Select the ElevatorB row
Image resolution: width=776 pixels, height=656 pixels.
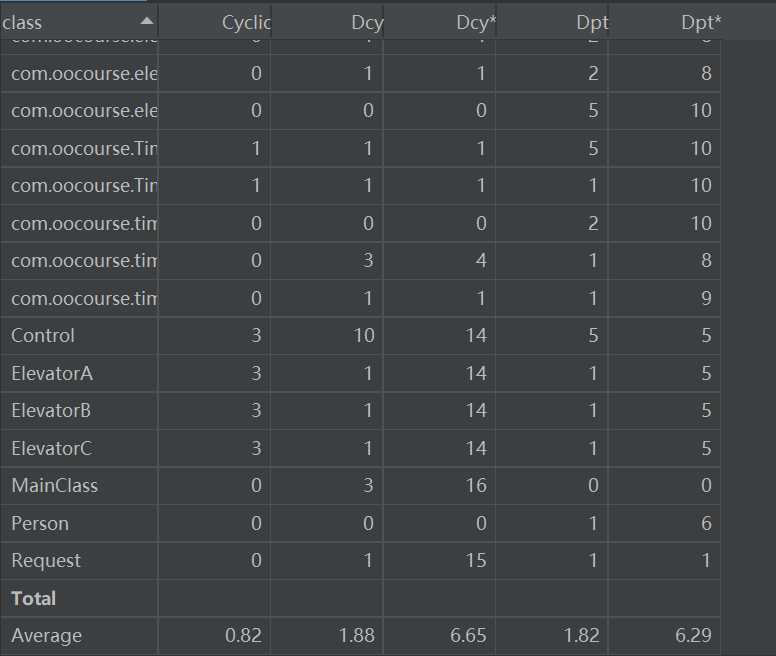[360, 411]
